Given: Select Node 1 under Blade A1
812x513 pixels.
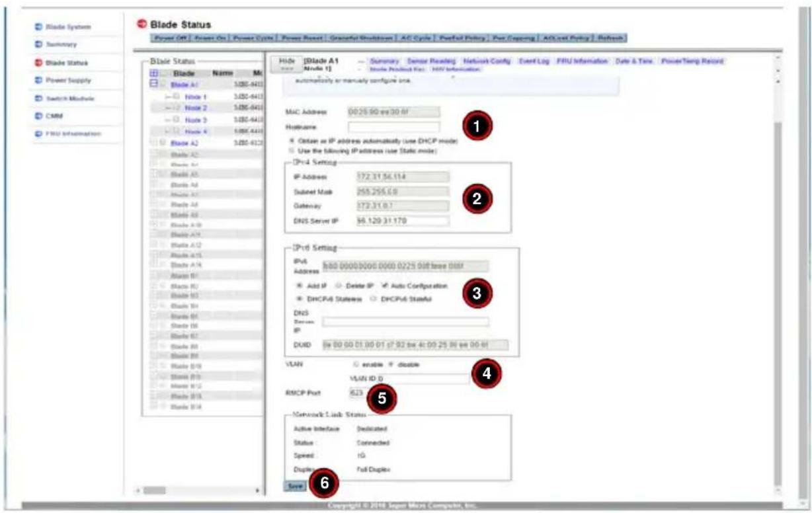Looking at the screenshot, I should click(x=196, y=97).
